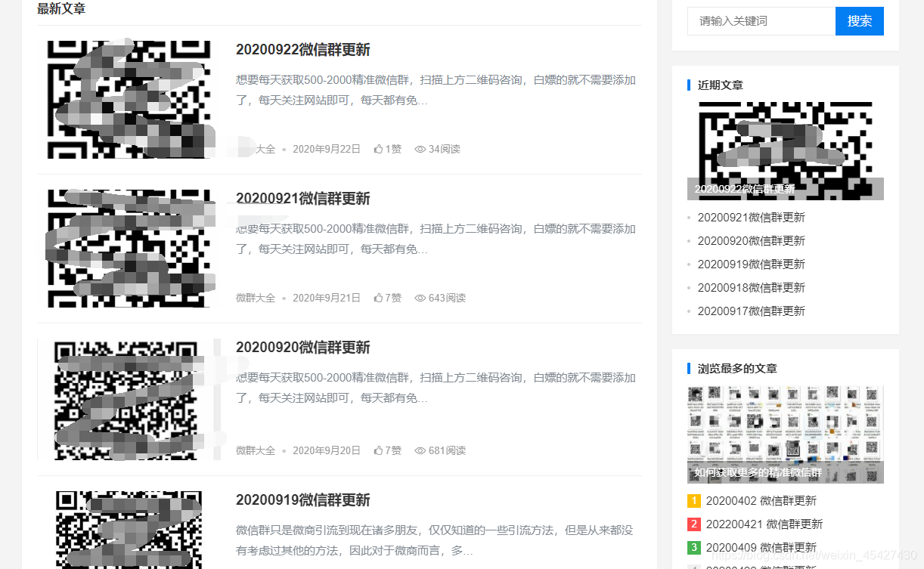The image size is (924, 569).
Task: Click the QR code thumbnail of 20200922 article
Action: pos(129,99)
